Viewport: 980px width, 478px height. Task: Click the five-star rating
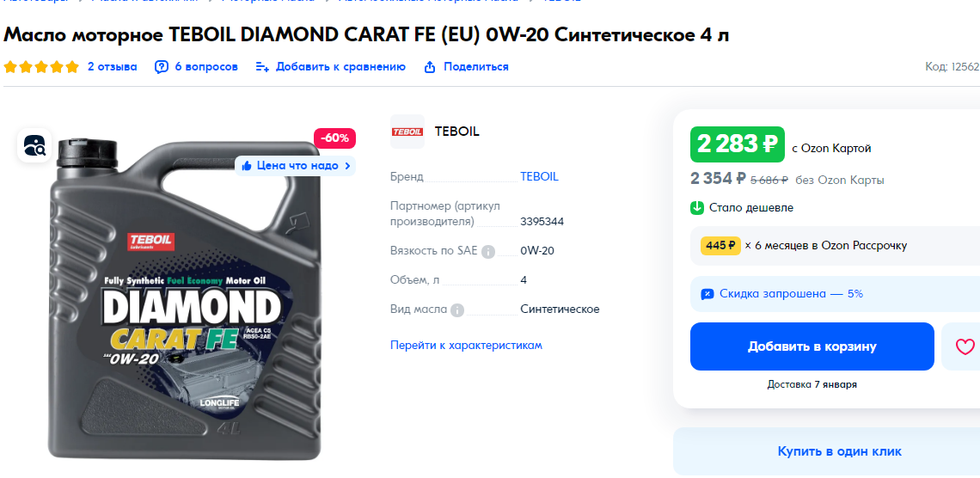[41, 67]
